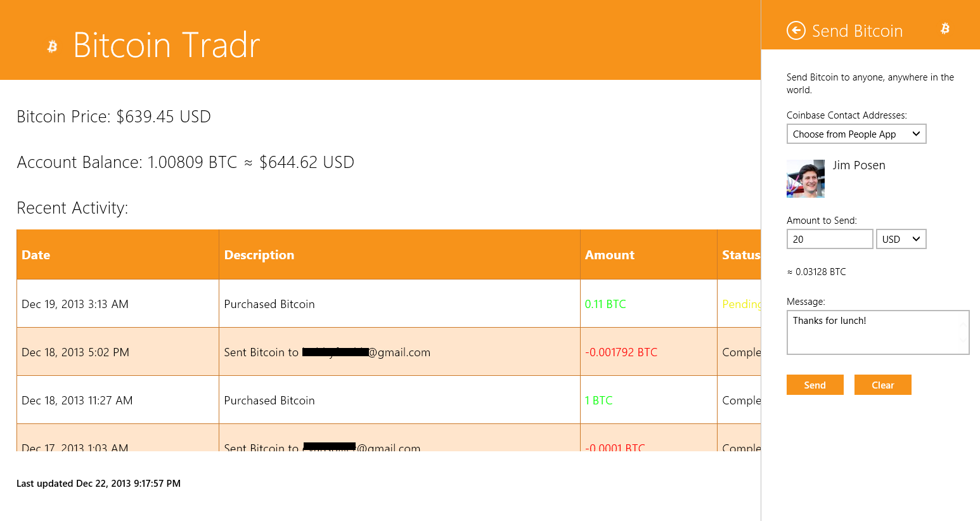Open the Choose from People App dropdown
The width and height of the screenshot is (980, 521).
coord(856,134)
